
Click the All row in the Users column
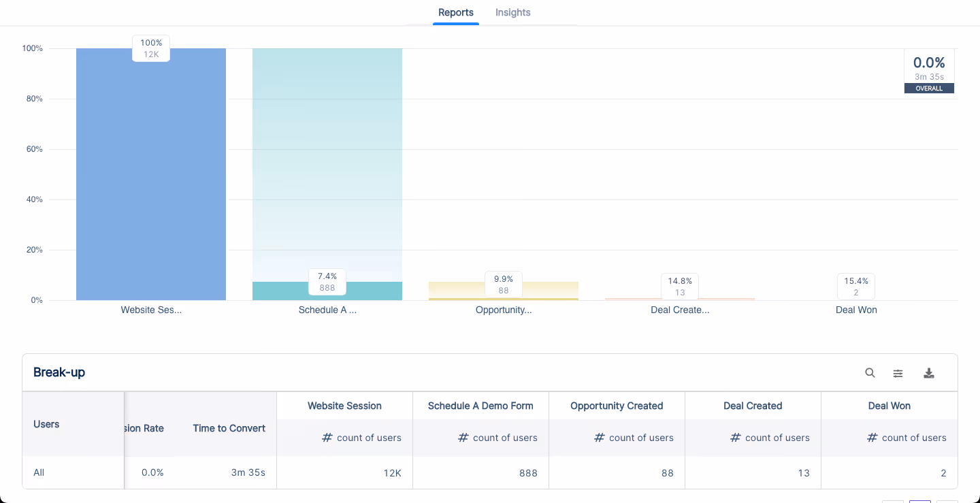[39, 472]
